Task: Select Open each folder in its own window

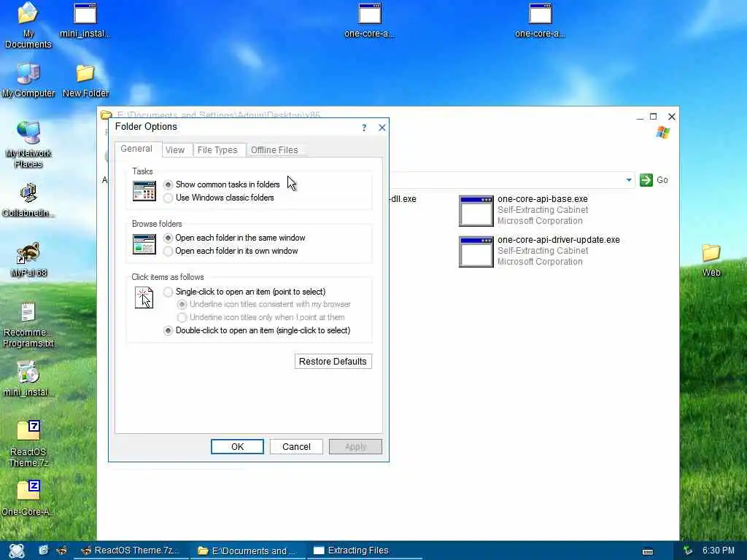Action: (231, 251)
